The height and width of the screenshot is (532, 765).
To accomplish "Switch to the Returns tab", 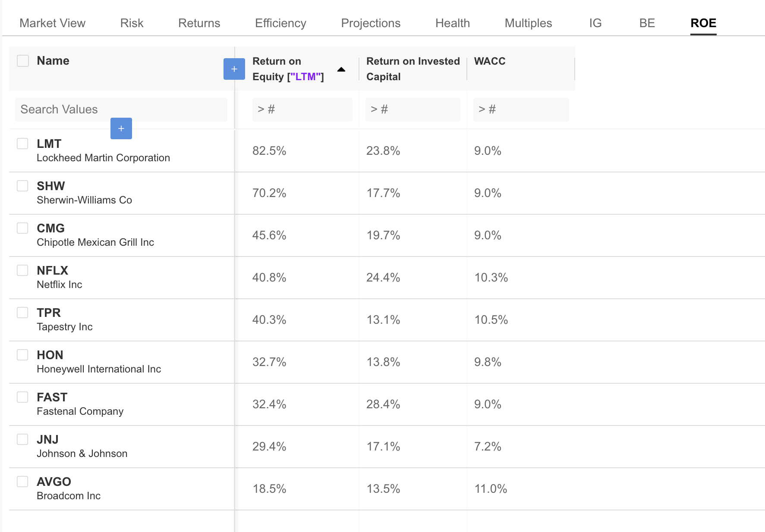I will tap(199, 23).
